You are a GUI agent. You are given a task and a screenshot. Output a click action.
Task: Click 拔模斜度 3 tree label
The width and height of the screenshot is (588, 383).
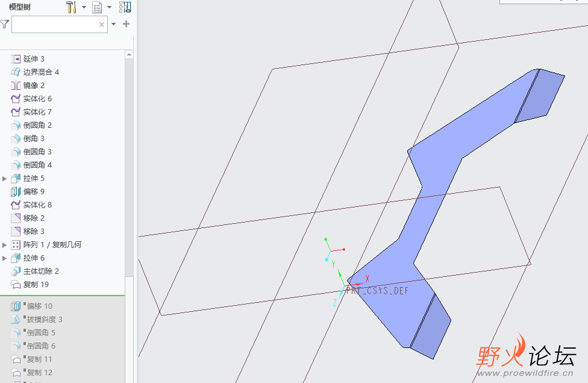point(45,320)
